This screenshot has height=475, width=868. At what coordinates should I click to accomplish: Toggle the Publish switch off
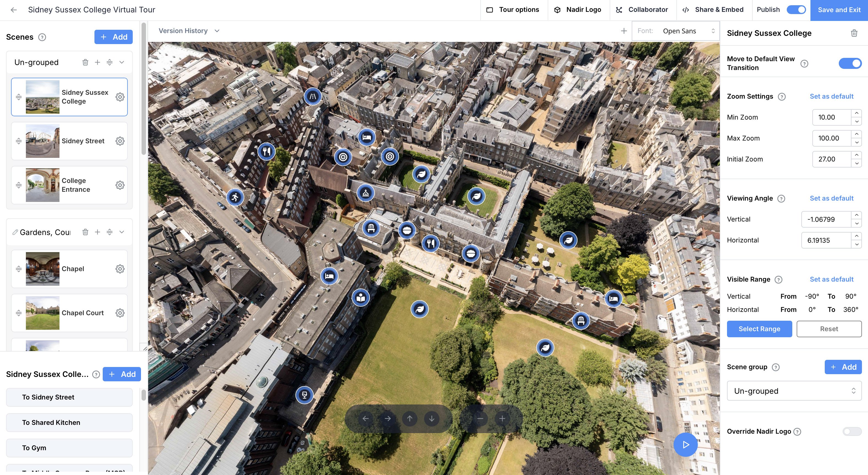(x=796, y=10)
